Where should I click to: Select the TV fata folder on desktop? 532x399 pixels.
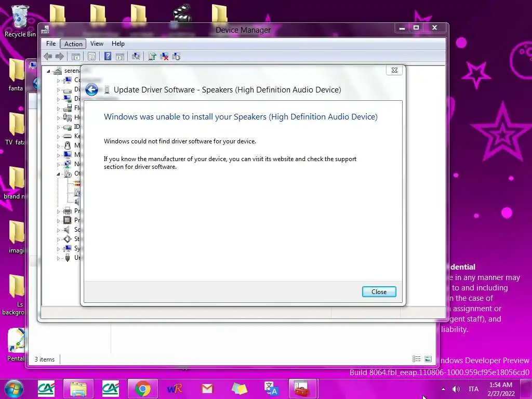pyautogui.click(x=15, y=128)
